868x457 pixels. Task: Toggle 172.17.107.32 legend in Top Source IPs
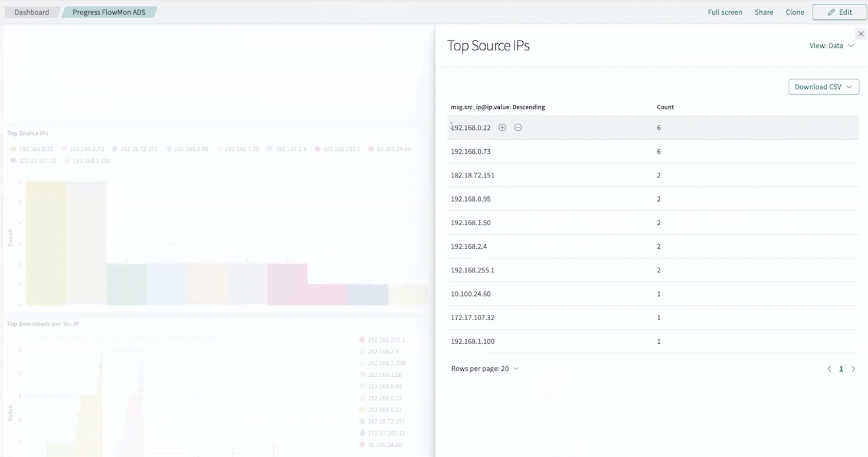(x=34, y=160)
